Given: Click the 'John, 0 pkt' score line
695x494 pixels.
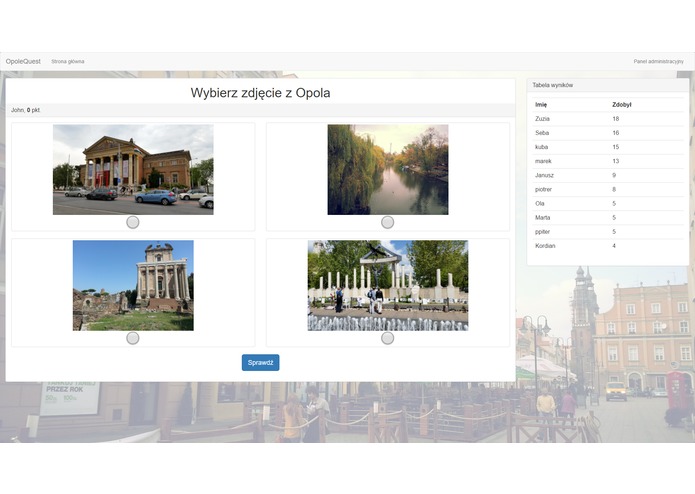Looking at the screenshot, I should [x=25, y=110].
